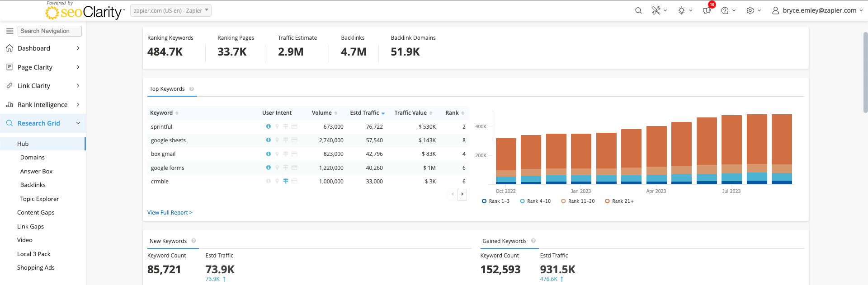The width and height of the screenshot is (868, 285).
Task: Click informational intent icon for sprintful
Action: coord(269,126)
